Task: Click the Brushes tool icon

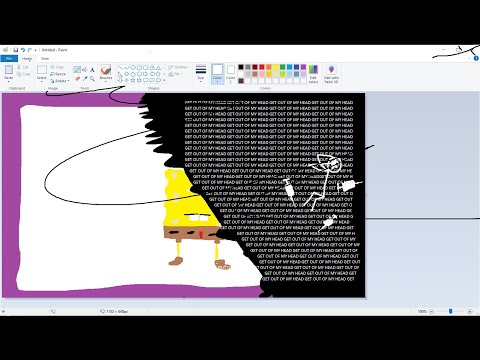Action: [106, 70]
